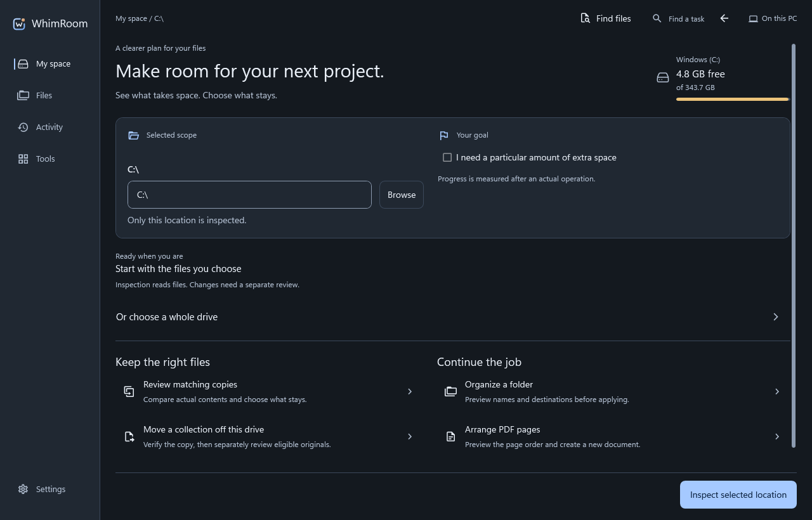Click the 'On this PC' label
The width and height of the screenshot is (812, 520).
point(779,18)
